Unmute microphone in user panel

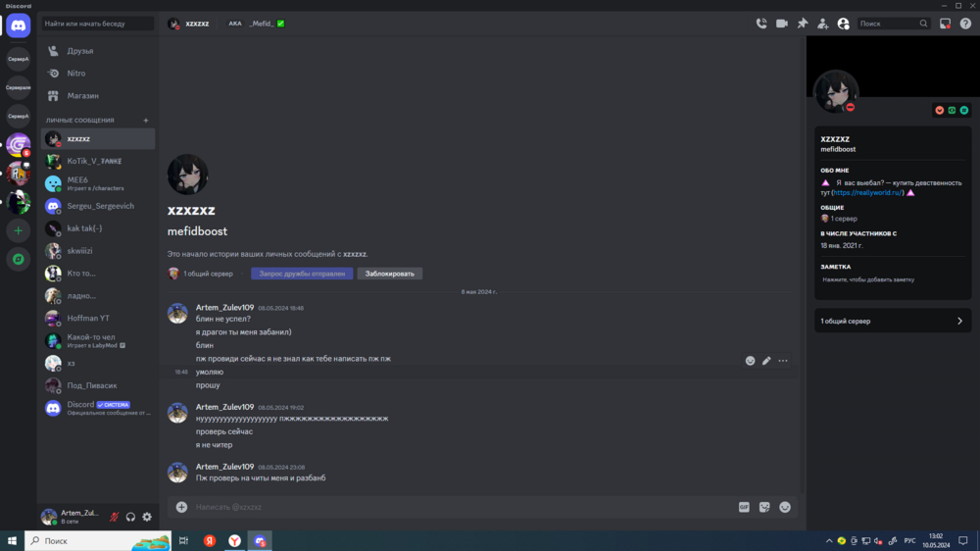(x=115, y=518)
